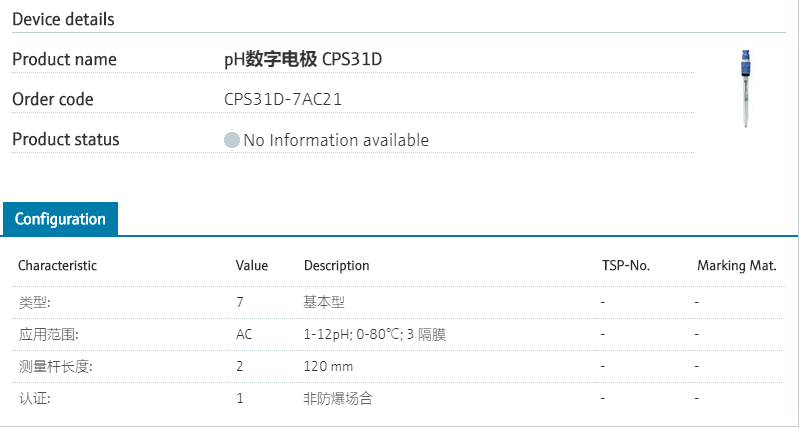801x428 pixels.
Task: Select the order code CPS31D-7AC21 text
Action: coord(286,100)
